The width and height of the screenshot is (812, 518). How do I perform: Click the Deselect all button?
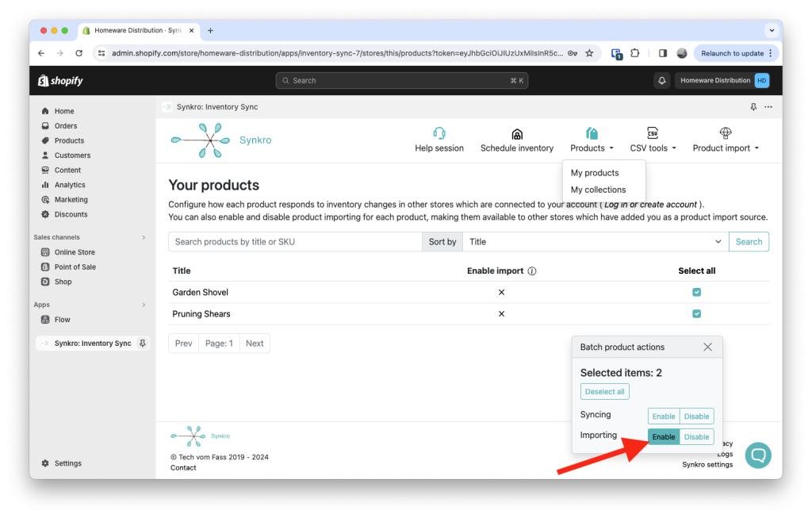tap(604, 392)
